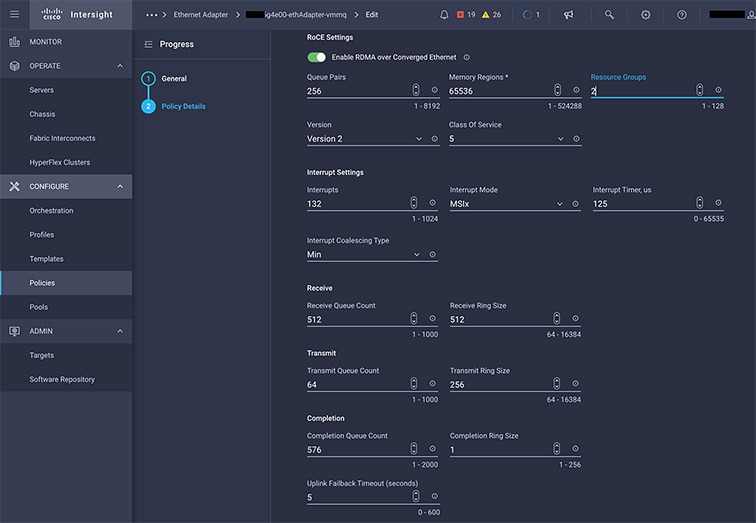Show info for Interrupt Coalescing Type

tap(432, 255)
